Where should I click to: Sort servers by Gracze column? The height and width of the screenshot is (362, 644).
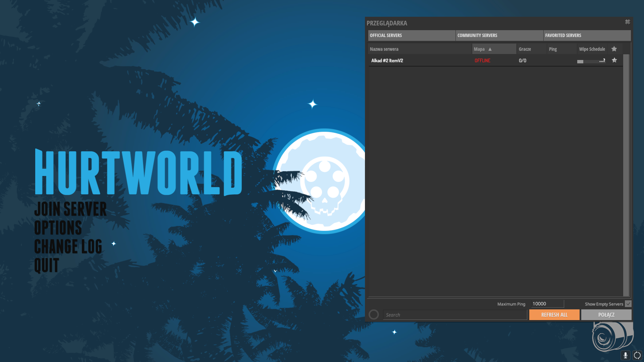coord(532,49)
